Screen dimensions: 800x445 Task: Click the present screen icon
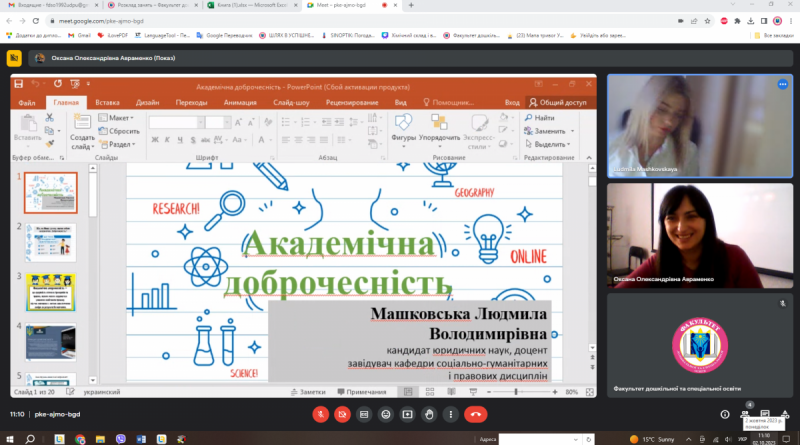tap(407, 414)
